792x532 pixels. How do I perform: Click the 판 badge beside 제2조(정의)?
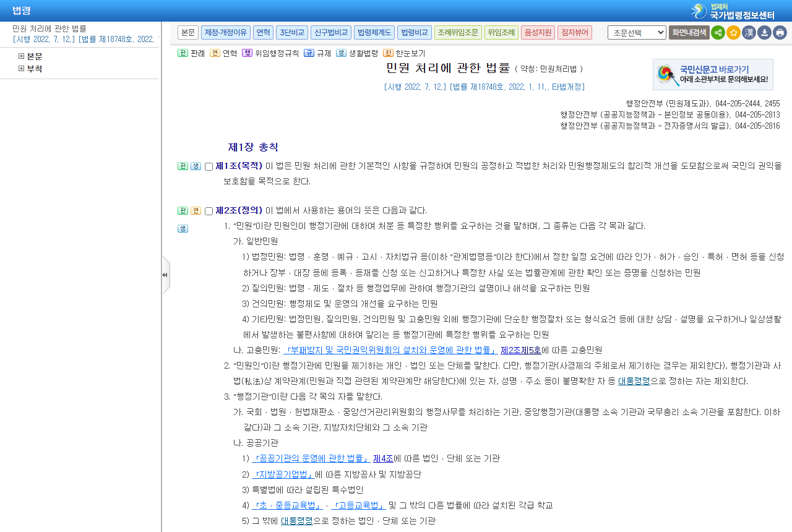(x=183, y=211)
